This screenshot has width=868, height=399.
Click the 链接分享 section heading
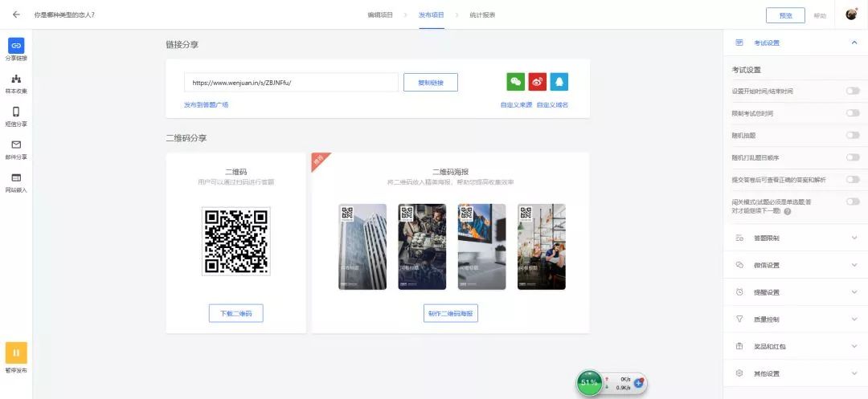click(182, 45)
